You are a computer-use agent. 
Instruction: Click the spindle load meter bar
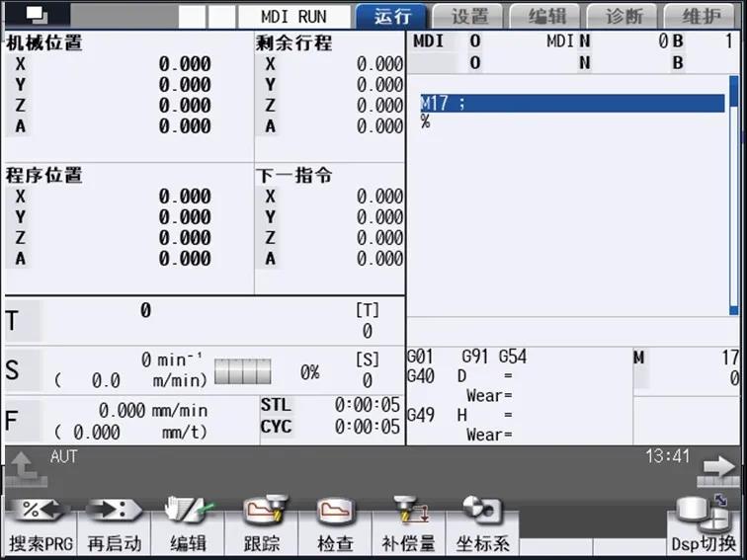(242, 372)
